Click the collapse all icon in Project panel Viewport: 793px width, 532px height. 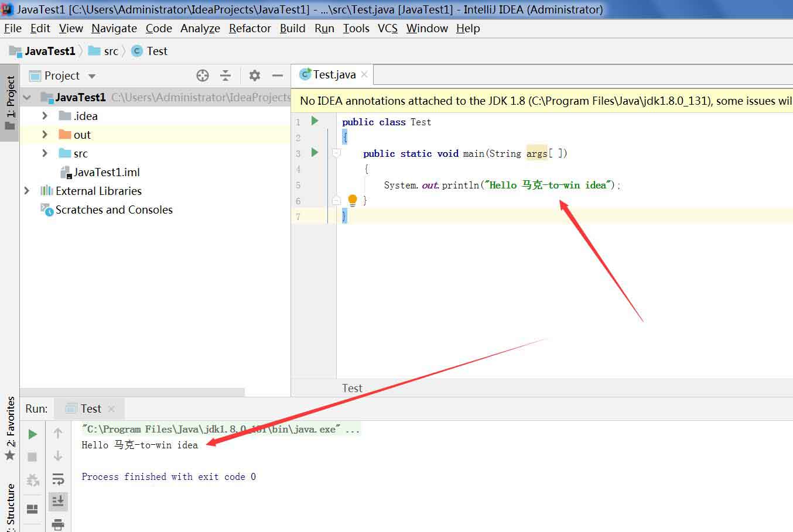coord(225,75)
